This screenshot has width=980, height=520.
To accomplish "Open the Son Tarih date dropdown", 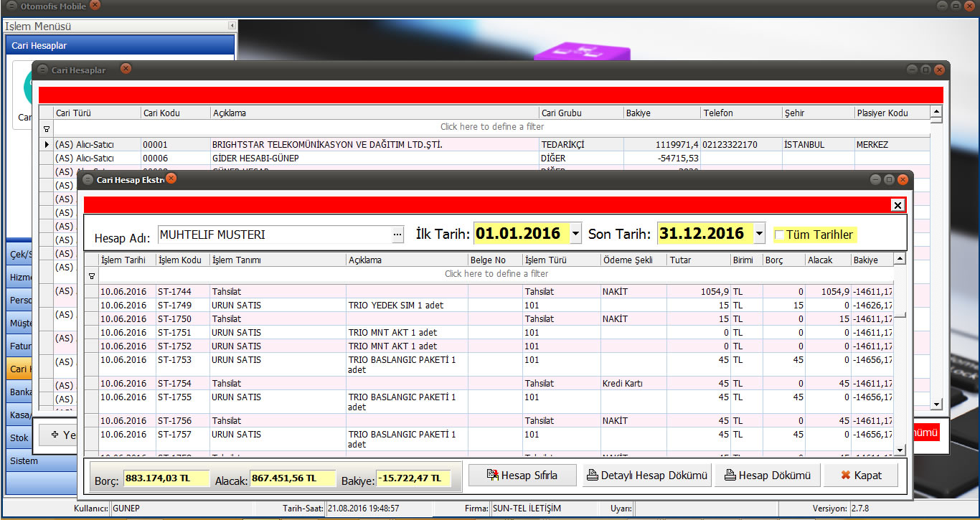I will pyautogui.click(x=759, y=234).
